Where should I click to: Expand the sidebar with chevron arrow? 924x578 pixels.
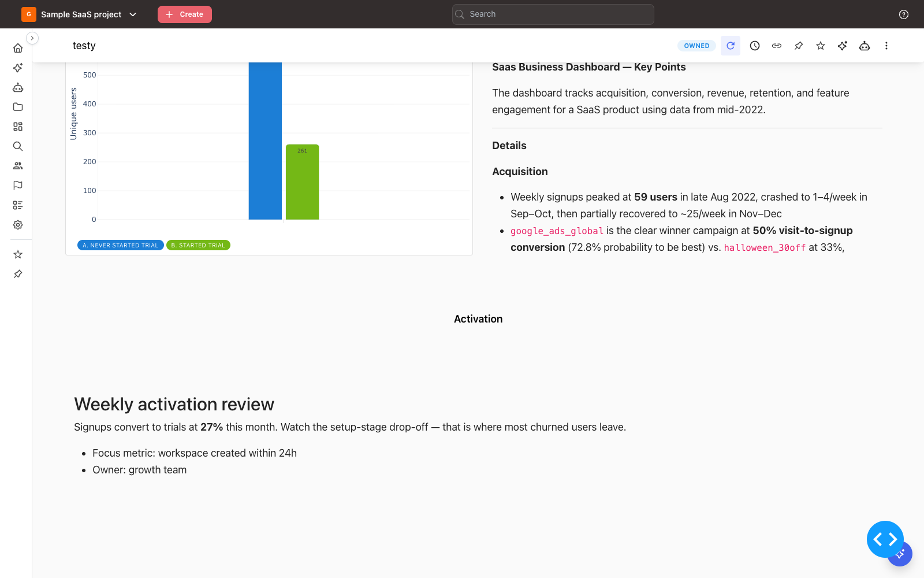point(32,38)
